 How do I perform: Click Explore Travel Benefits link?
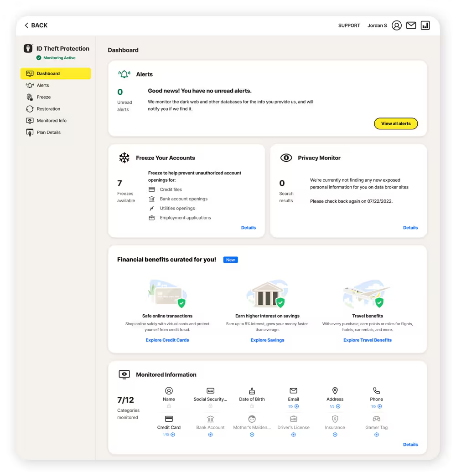(x=368, y=340)
